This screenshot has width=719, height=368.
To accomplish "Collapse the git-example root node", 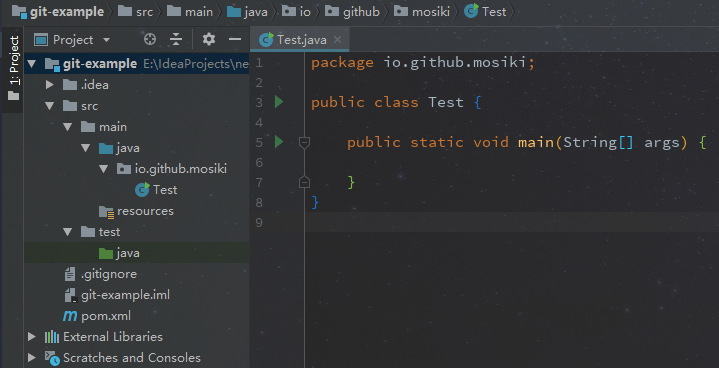I will pyautogui.click(x=31, y=64).
